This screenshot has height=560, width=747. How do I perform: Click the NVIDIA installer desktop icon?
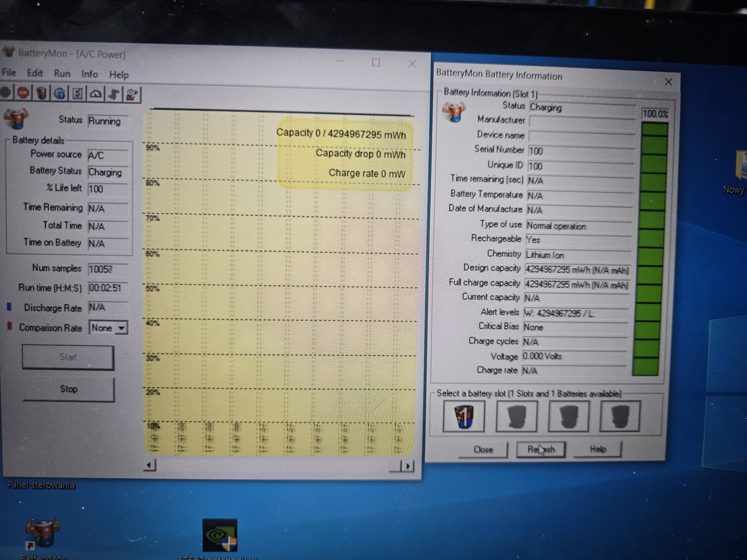pos(220,535)
